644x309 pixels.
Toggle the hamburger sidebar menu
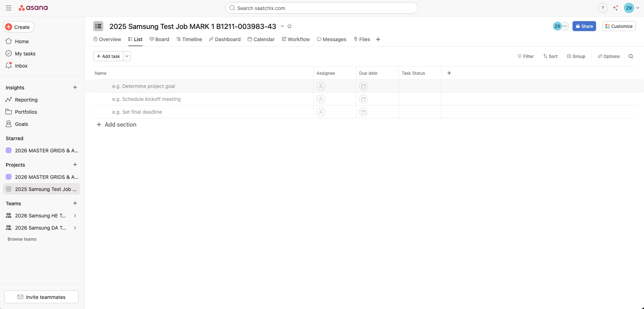(9, 8)
